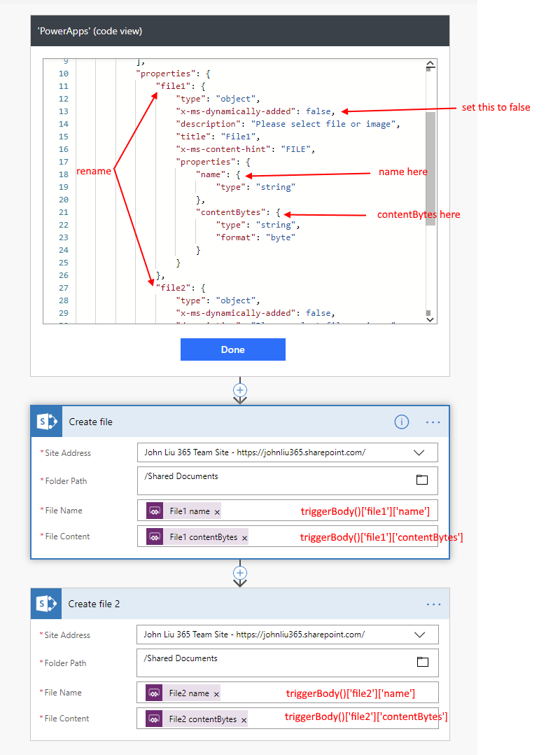Open folder picker in Create file 2 Folder Path
Viewport: 560px width, 755px height.
(x=421, y=662)
